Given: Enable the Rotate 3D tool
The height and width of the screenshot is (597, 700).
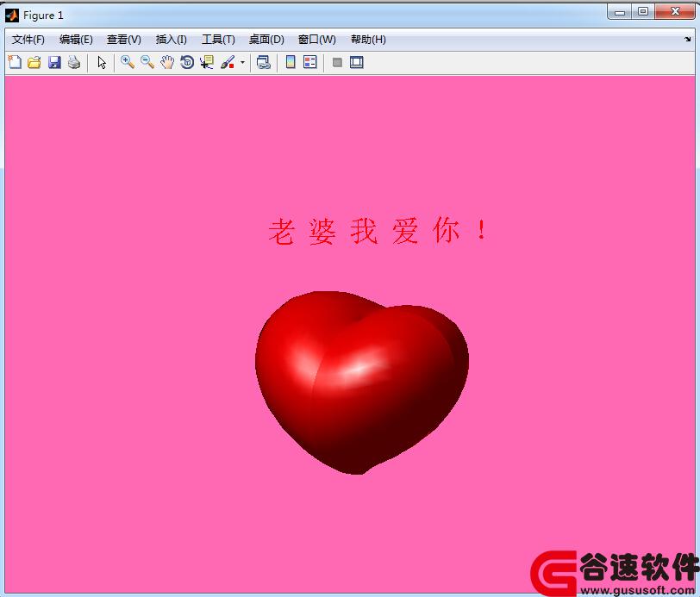Looking at the screenshot, I should pos(187,62).
